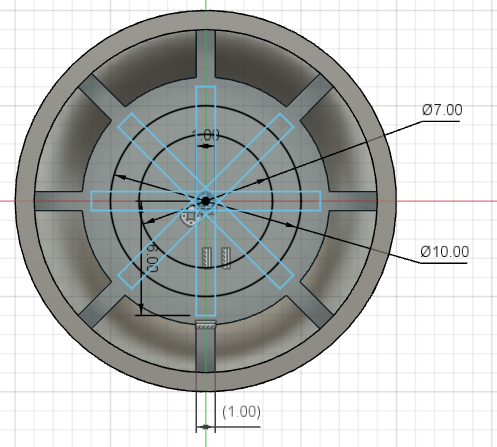Select the Ø7.00 diameter dimension label
The height and width of the screenshot is (447, 497).
[442, 110]
